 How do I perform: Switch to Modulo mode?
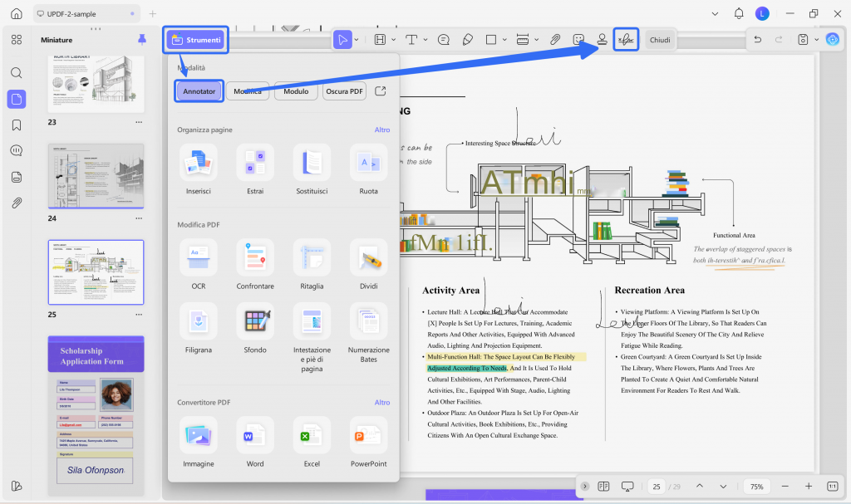point(296,91)
